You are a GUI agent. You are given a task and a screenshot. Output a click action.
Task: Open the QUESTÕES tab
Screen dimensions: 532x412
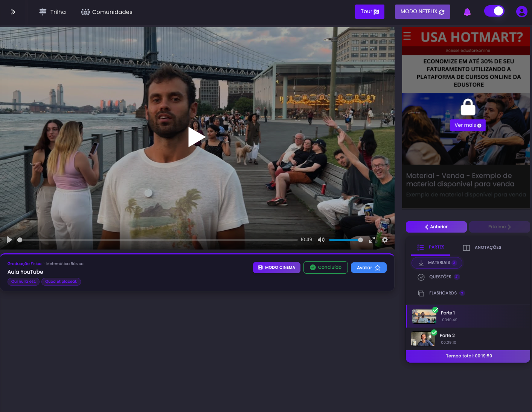[x=439, y=277]
